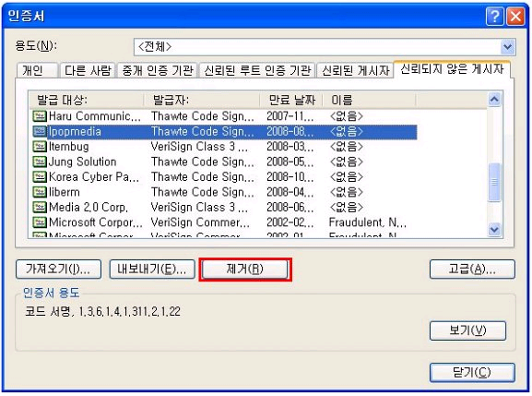This screenshot has height=396, width=532.
Task: Sort by 발급 대상 column header
Action: click(x=86, y=100)
